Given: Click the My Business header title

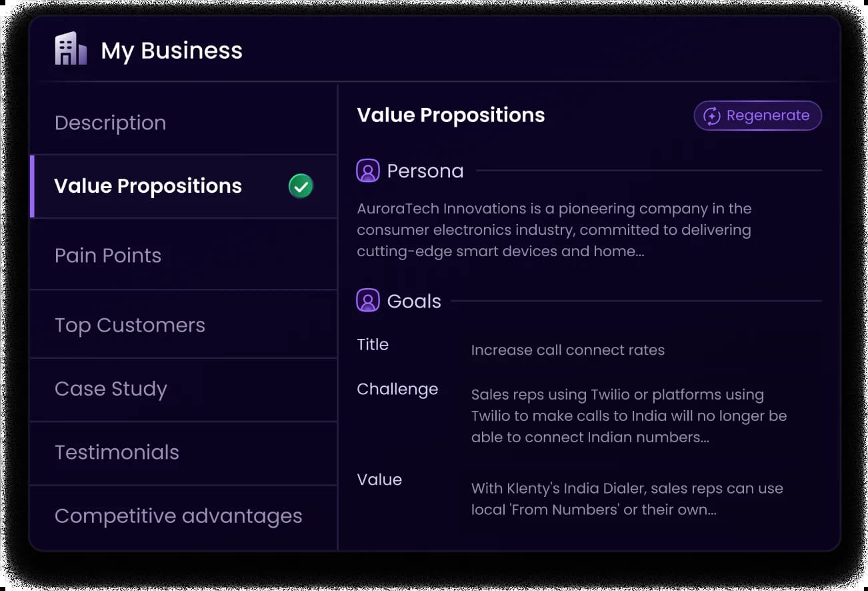Looking at the screenshot, I should click(172, 51).
